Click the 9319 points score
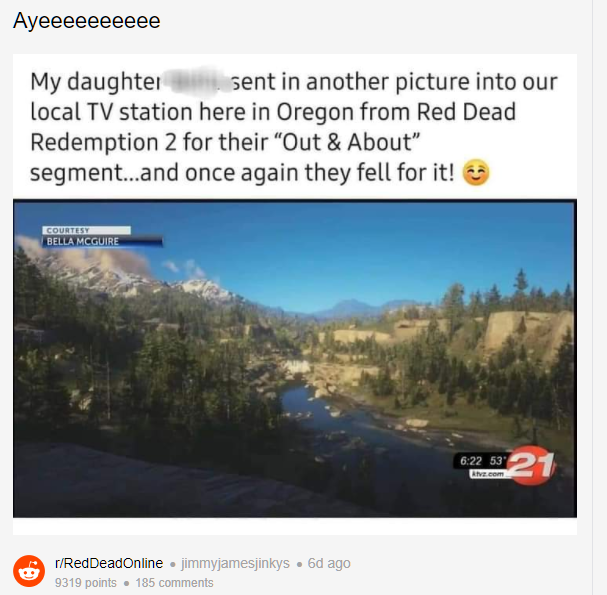The width and height of the screenshot is (607, 595). point(86,583)
